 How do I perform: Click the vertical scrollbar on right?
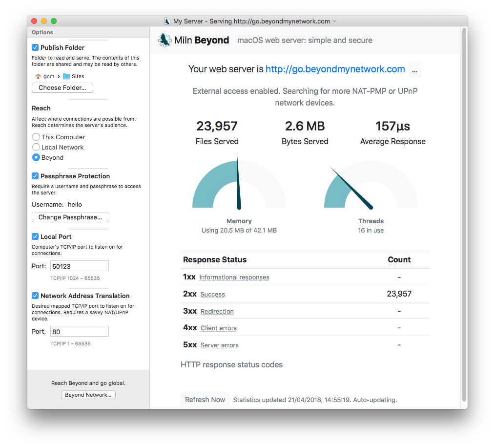464,214
